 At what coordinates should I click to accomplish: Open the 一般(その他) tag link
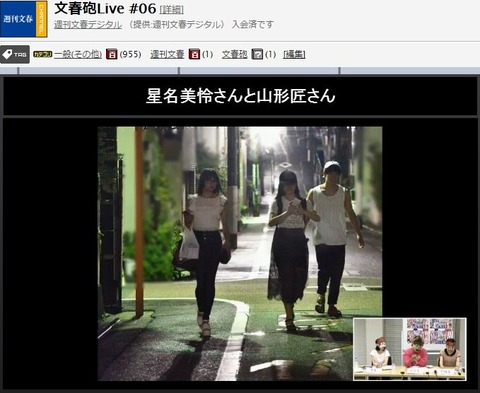point(78,54)
